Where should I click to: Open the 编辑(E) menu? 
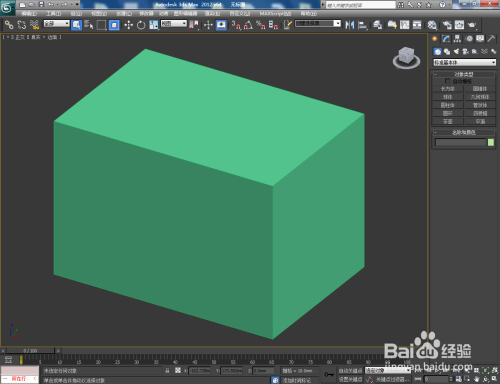click(x=29, y=14)
